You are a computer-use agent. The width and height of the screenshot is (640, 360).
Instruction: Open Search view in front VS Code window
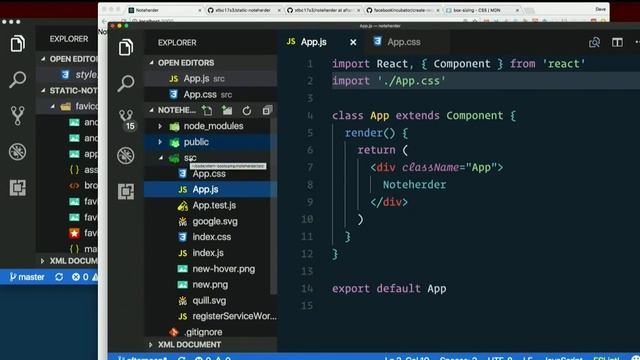(x=126, y=83)
